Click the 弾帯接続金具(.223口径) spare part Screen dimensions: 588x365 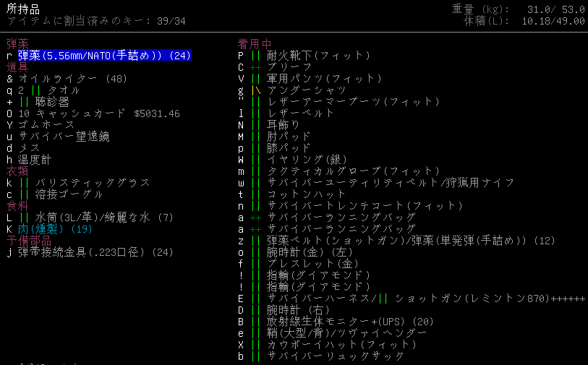(95, 252)
